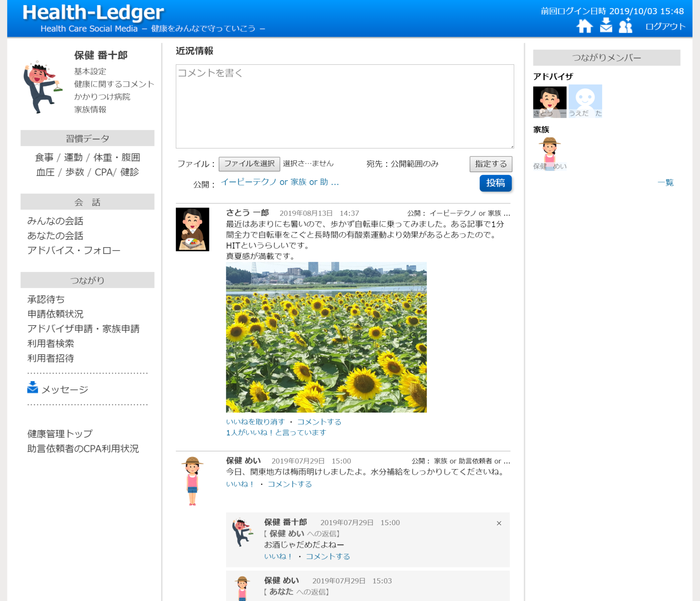Open 利用者検索 in つながり menu
This screenshot has width=700, height=601.
(x=51, y=344)
